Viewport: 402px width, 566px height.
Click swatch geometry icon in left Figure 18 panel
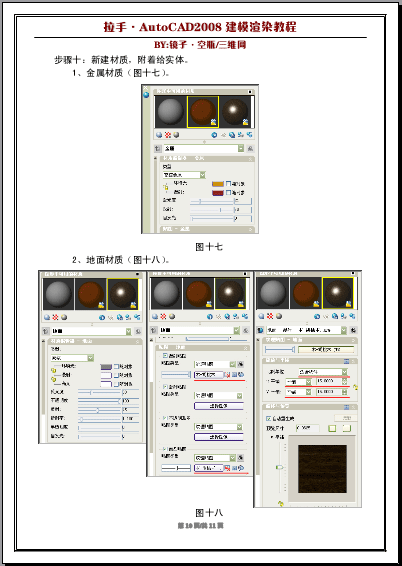coord(47,317)
